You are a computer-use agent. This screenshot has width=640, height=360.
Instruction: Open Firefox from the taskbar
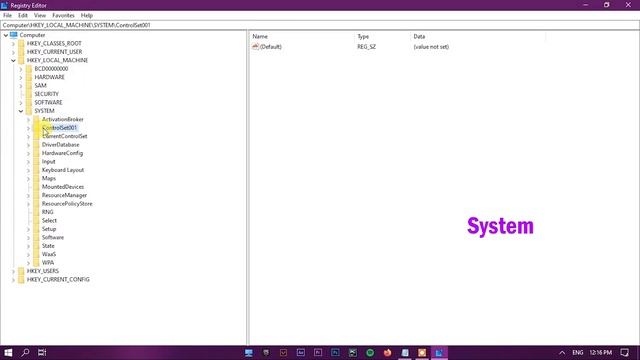(387, 353)
